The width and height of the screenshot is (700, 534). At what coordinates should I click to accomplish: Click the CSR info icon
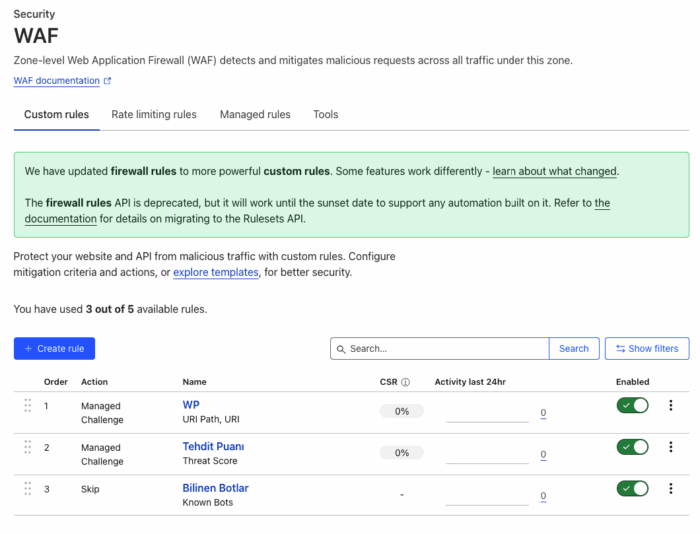tap(405, 382)
